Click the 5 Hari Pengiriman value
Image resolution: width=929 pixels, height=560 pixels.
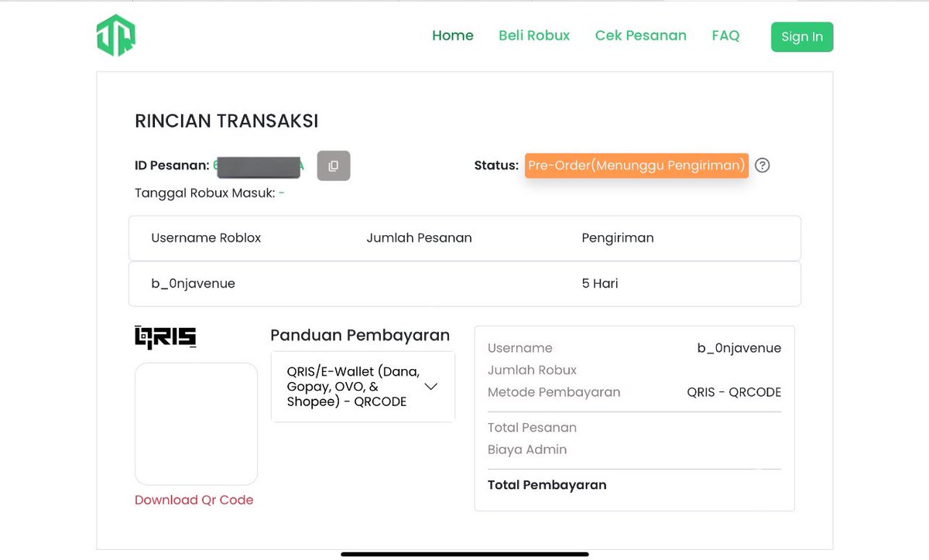[599, 283]
